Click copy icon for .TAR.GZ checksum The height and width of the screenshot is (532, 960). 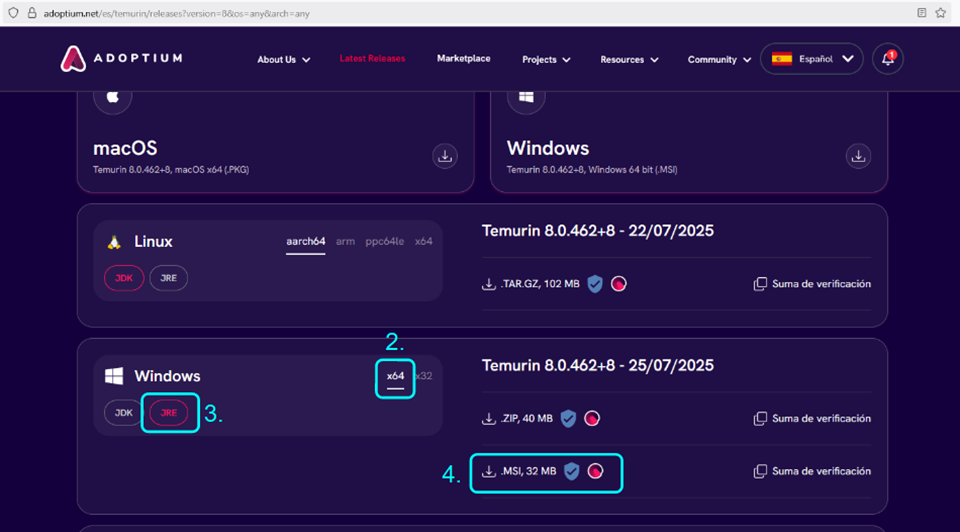(x=760, y=284)
